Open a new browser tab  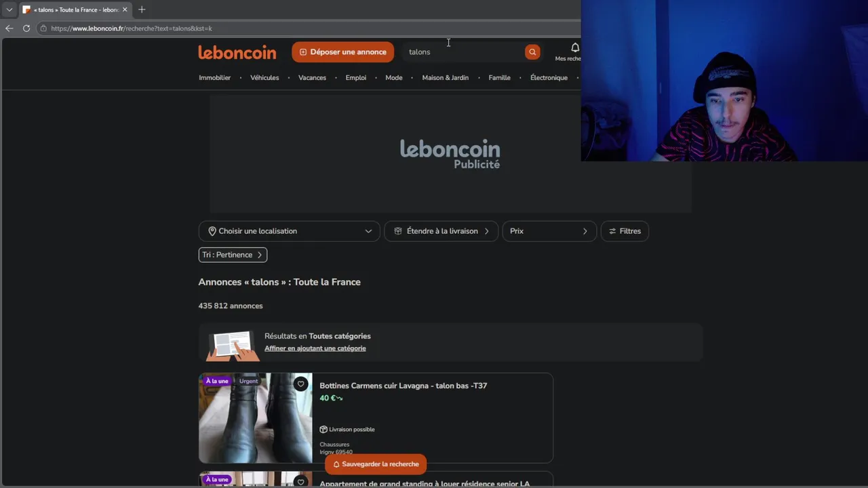(x=142, y=9)
